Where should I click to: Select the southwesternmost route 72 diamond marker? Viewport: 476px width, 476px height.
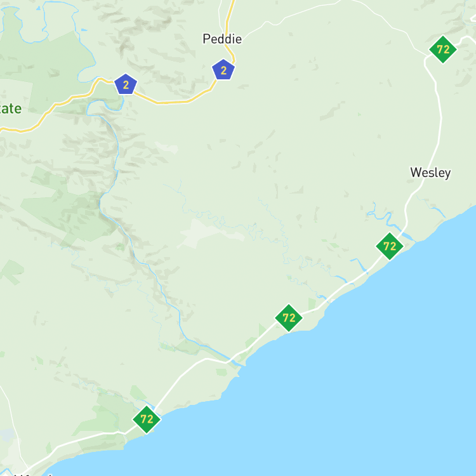click(x=147, y=420)
